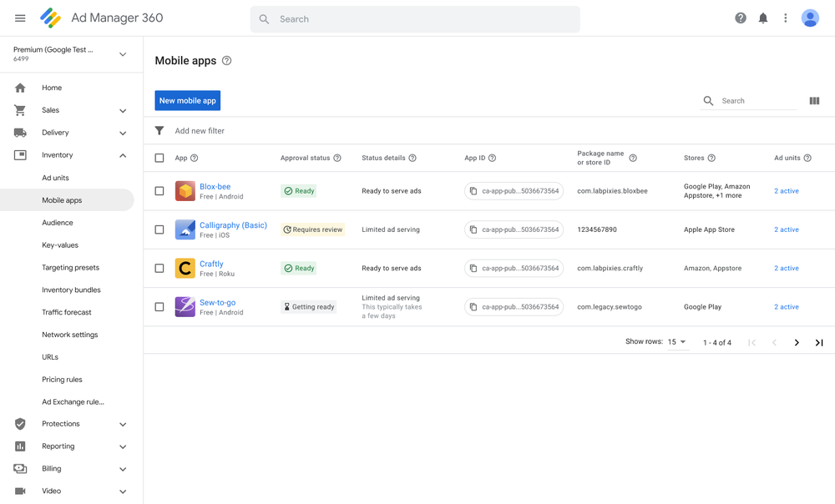Open the user account avatar
The width and height of the screenshot is (835, 504).
(809, 18)
